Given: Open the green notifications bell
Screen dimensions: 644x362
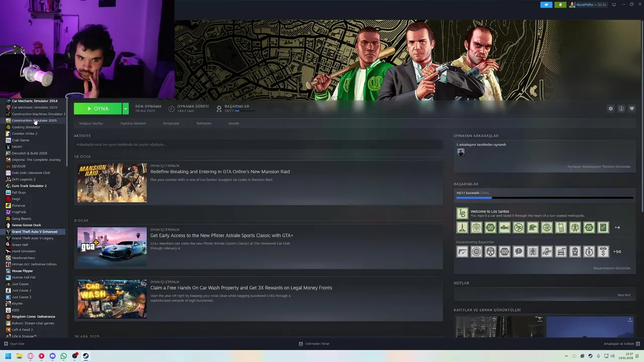Looking at the screenshot, I should point(560,5).
